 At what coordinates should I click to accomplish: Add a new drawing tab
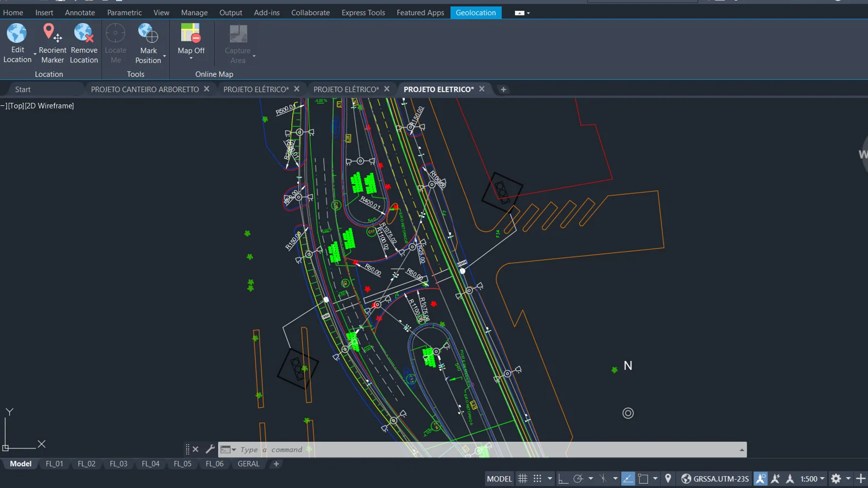click(x=503, y=90)
